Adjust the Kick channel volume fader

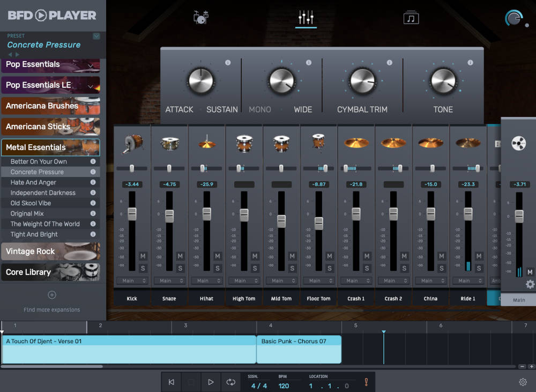(132, 215)
